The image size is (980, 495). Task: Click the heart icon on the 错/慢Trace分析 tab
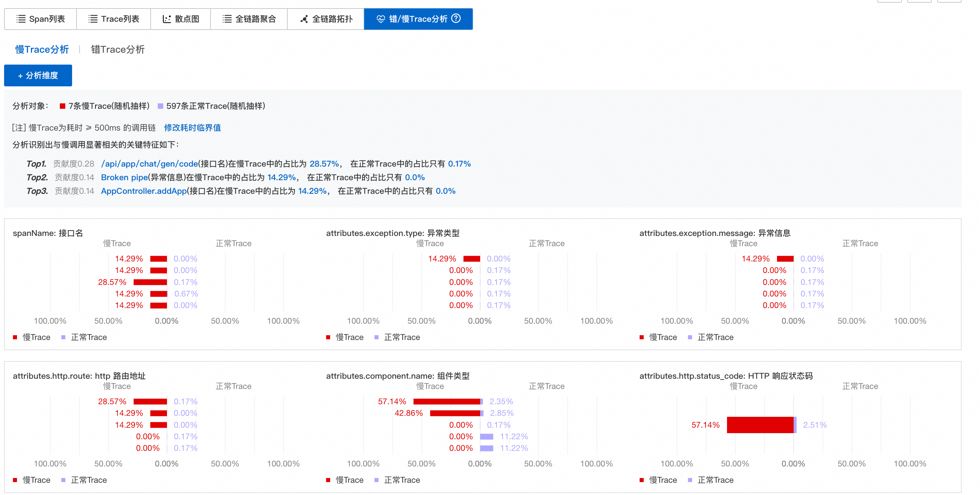(x=381, y=19)
